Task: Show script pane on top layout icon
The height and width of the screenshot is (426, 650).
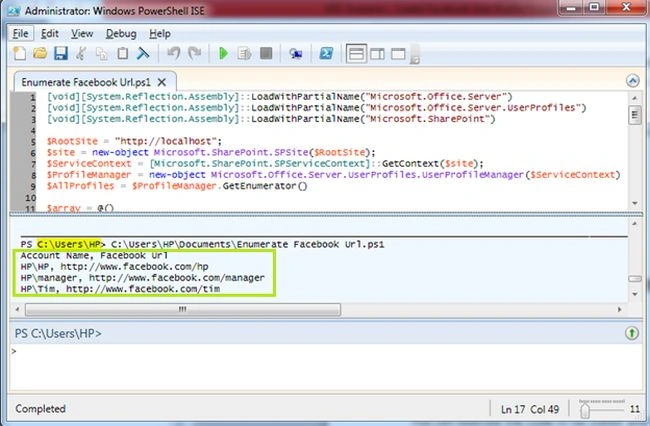Action: (357, 54)
